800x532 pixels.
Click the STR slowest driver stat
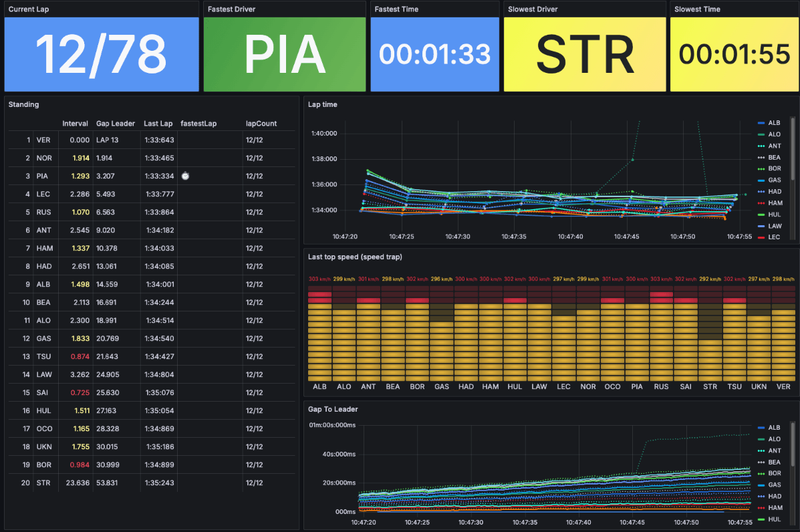tap(585, 55)
